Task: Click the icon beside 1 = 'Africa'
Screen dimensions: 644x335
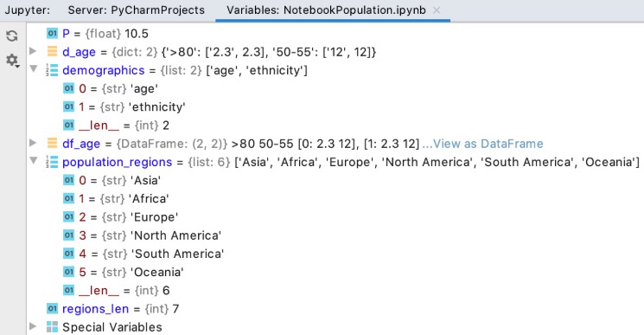Action: 68,198
